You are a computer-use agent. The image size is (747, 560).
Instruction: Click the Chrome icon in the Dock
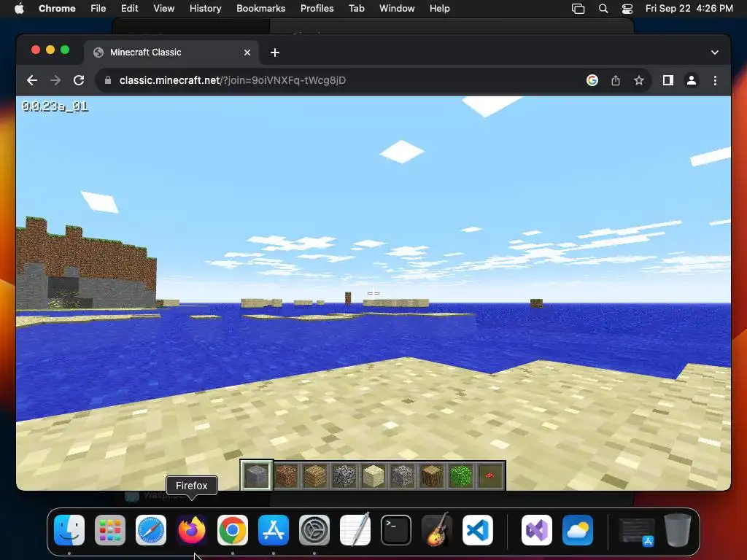click(x=233, y=530)
